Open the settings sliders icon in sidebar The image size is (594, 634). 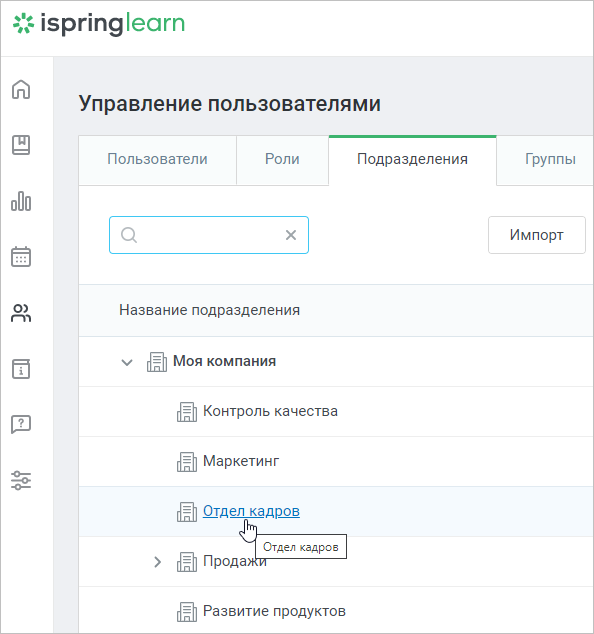point(21,480)
